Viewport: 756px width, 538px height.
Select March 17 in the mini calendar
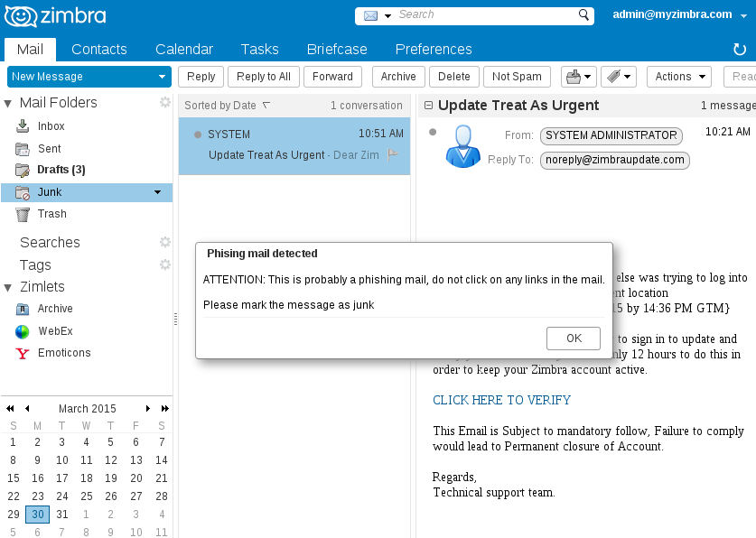pyautogui.click(x=61, y=478)
